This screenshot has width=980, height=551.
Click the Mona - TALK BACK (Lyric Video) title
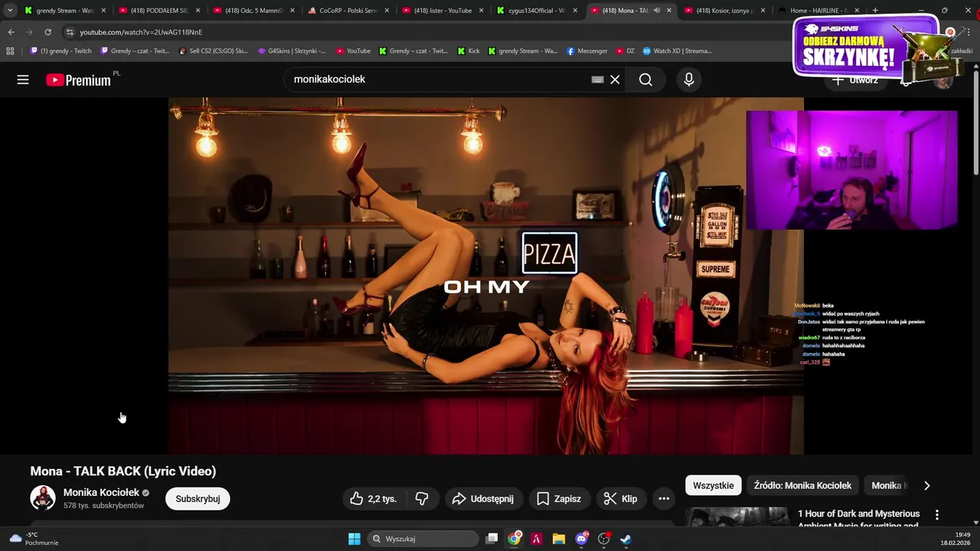(123, 471)
